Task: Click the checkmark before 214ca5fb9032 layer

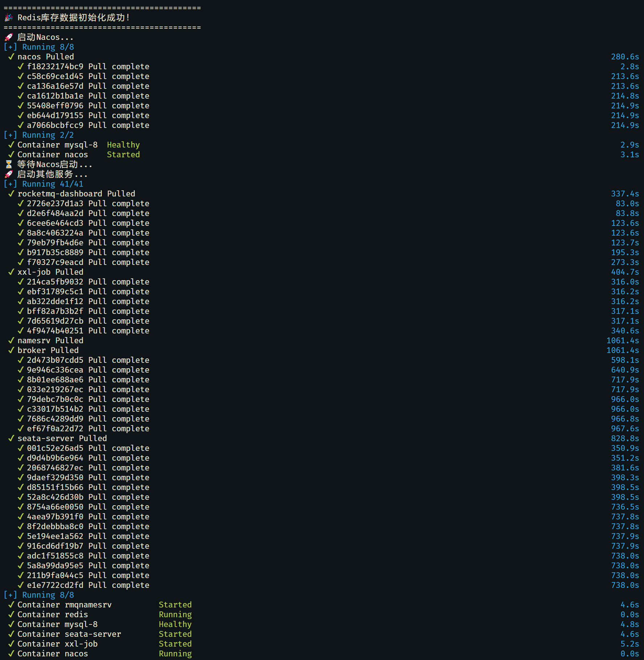Action: tap(21, 282)
